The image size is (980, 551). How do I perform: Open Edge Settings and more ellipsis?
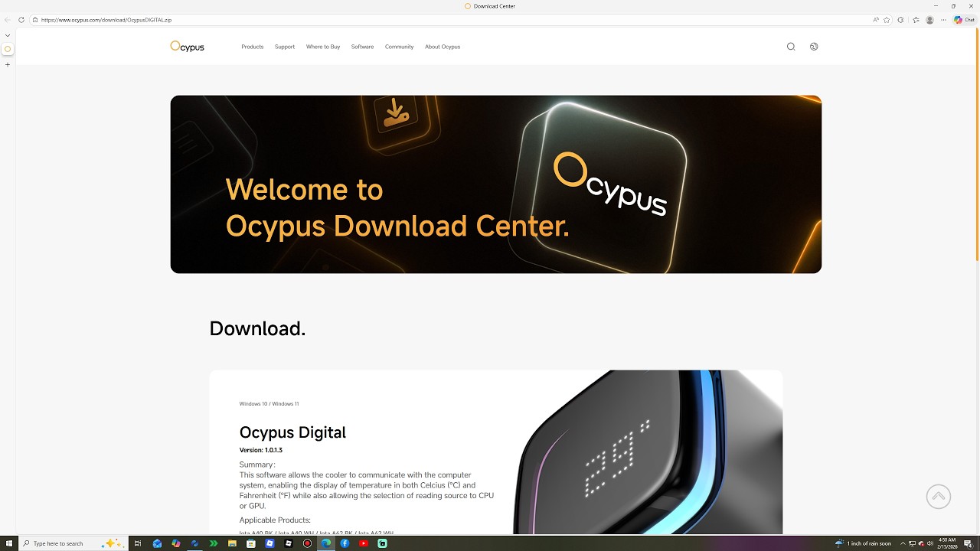(x=944, y=20)
